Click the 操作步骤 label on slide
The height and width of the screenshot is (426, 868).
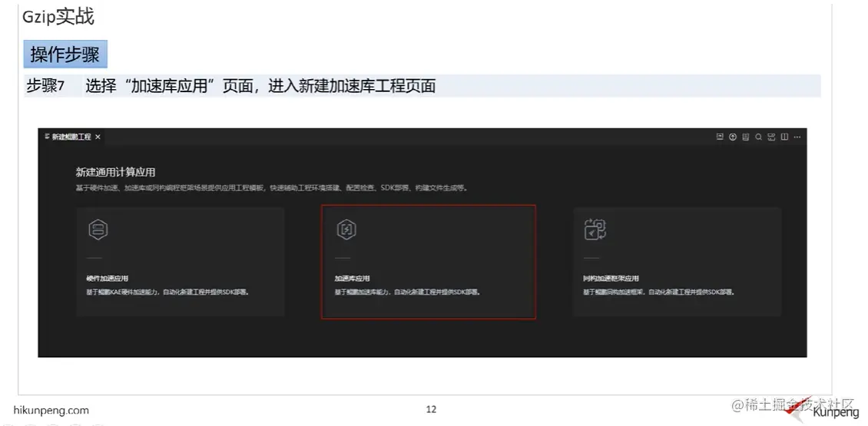pyautogui.click(x=65, y=54)
